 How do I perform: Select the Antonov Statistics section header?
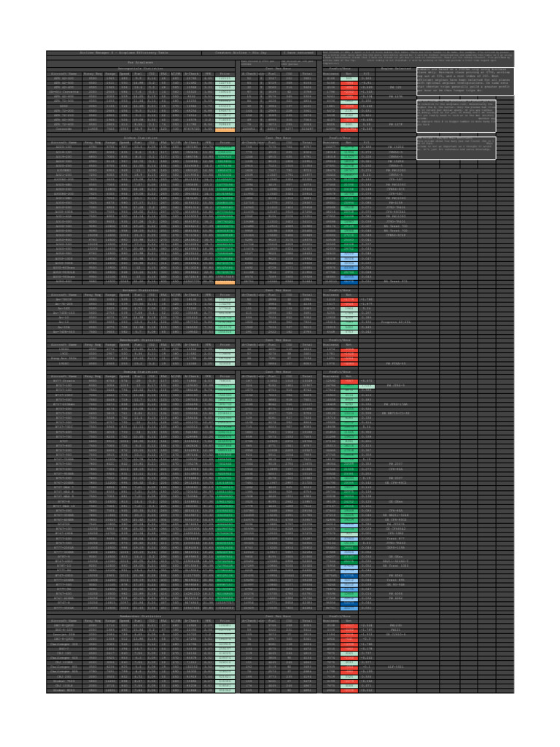[141, 290]
